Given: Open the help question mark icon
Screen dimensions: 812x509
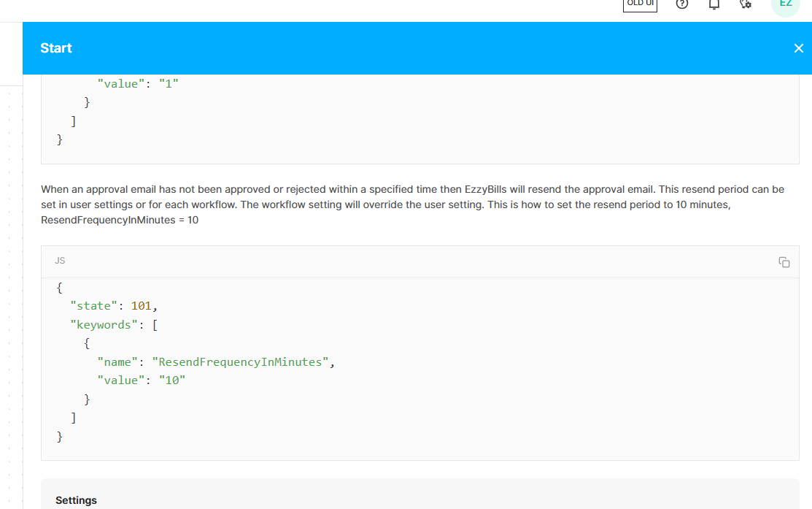Looking at the screenshot, I should coord(682,4).
